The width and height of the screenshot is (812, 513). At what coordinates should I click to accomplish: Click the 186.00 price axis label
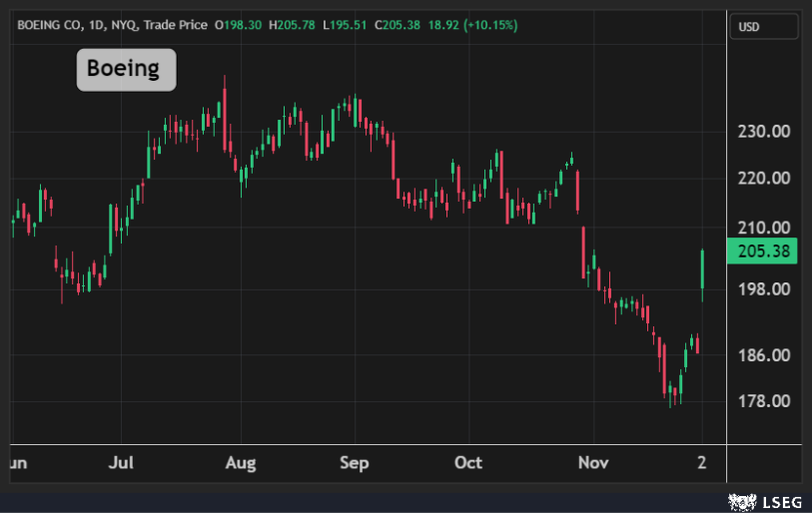764,355
